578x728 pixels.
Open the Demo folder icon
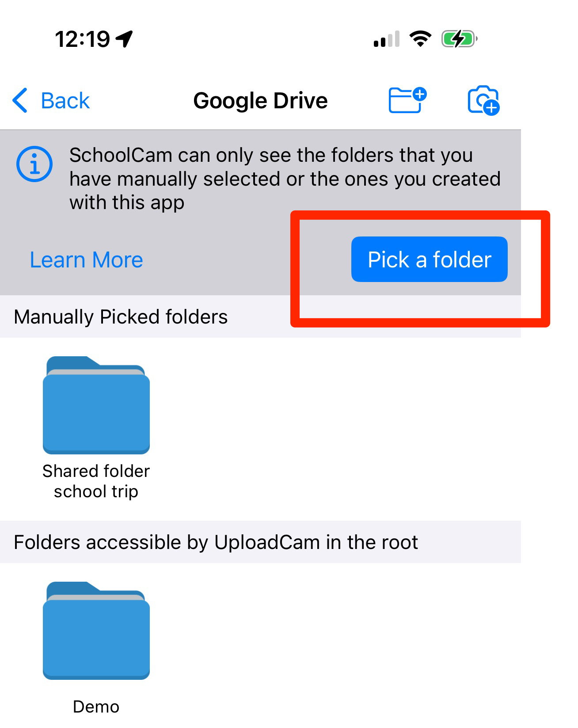[96, 630]
